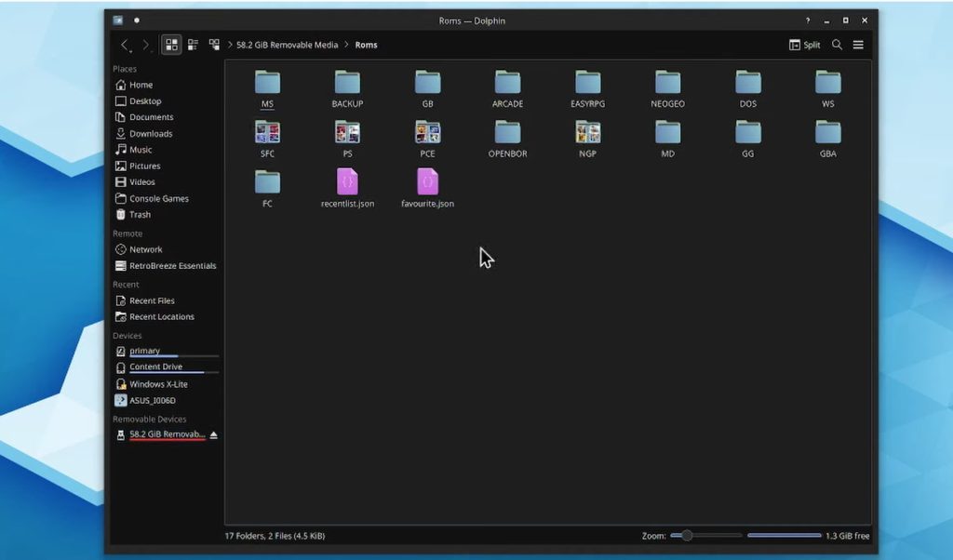Open Network under Remote section

[x=145, y=249]
